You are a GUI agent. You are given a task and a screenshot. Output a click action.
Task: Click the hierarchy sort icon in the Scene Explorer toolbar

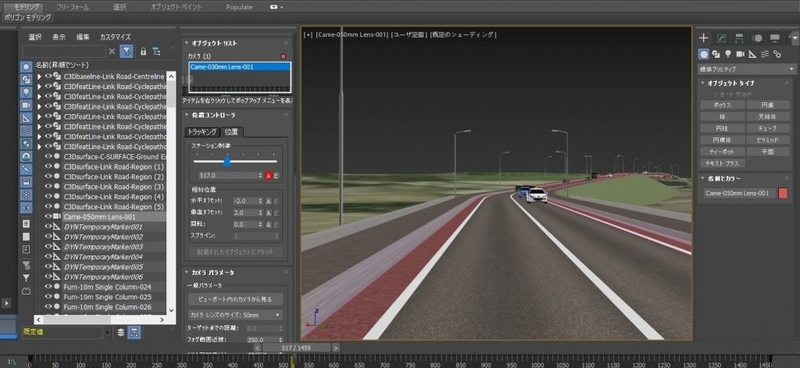[x=156, y=52]
